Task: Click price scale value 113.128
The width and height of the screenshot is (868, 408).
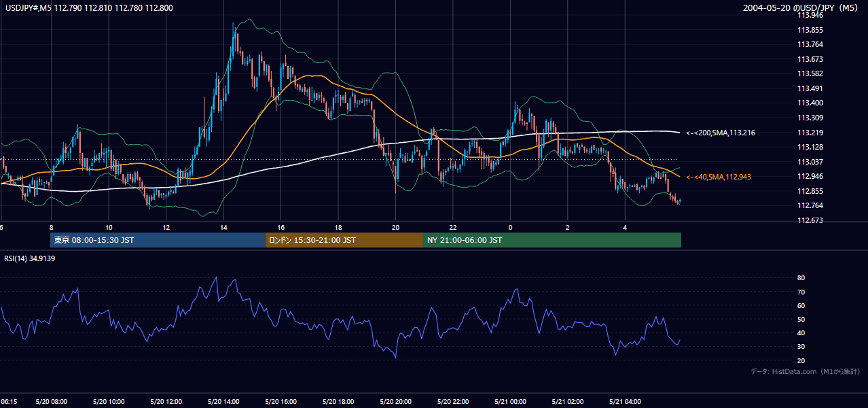Action: tap(810, 147)
